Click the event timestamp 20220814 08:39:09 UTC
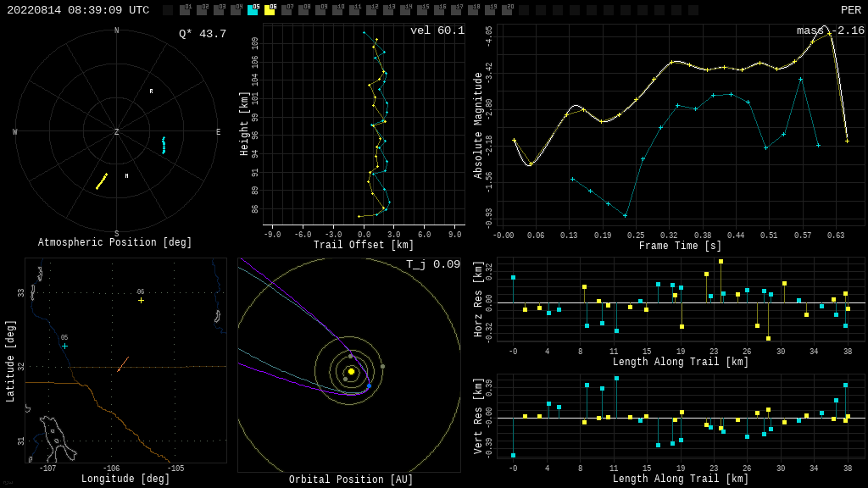The width and height of the screenshot is (868, 488). (78, 10)
